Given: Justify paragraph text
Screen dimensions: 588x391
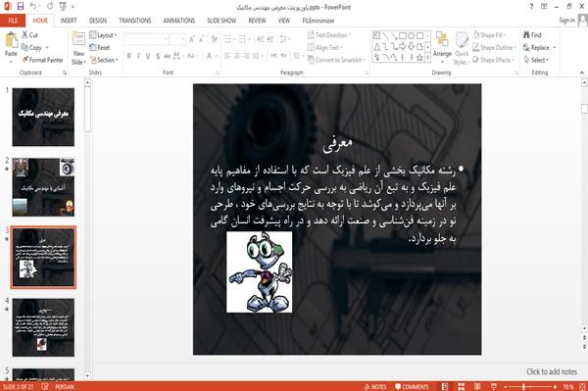Looking at the screenshot, I should [256, 56].
